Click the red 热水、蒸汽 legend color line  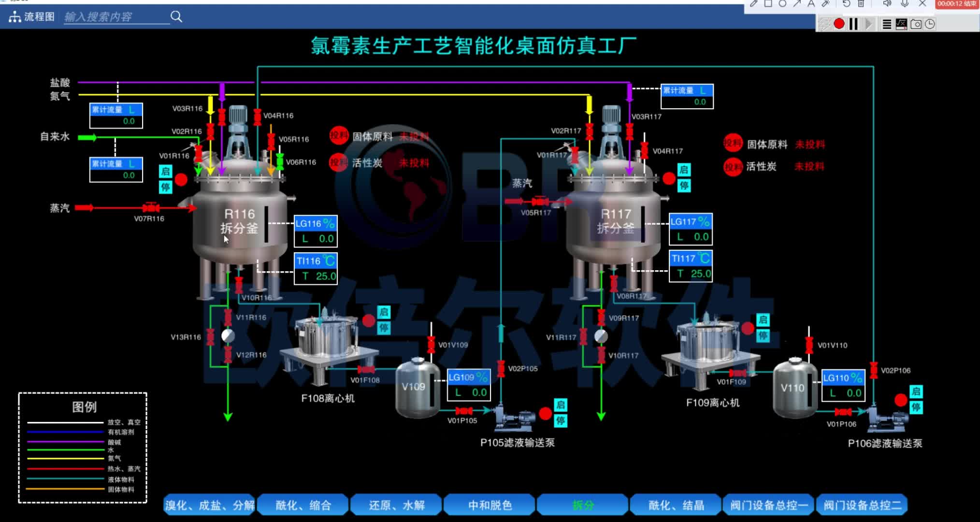[65, 468]
